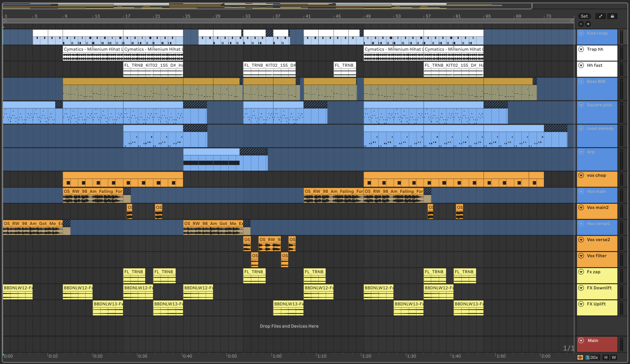Select the Fx zap track name
The image size is (630, 364).
pos(593,272)
